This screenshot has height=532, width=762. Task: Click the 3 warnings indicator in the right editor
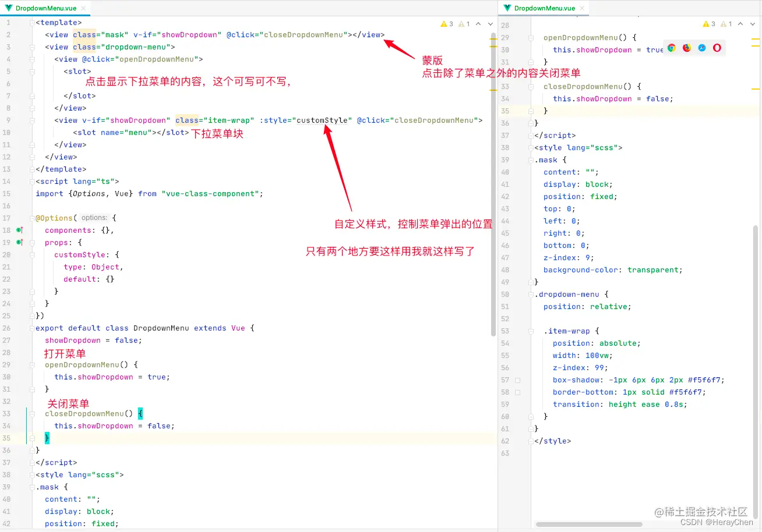710,24
